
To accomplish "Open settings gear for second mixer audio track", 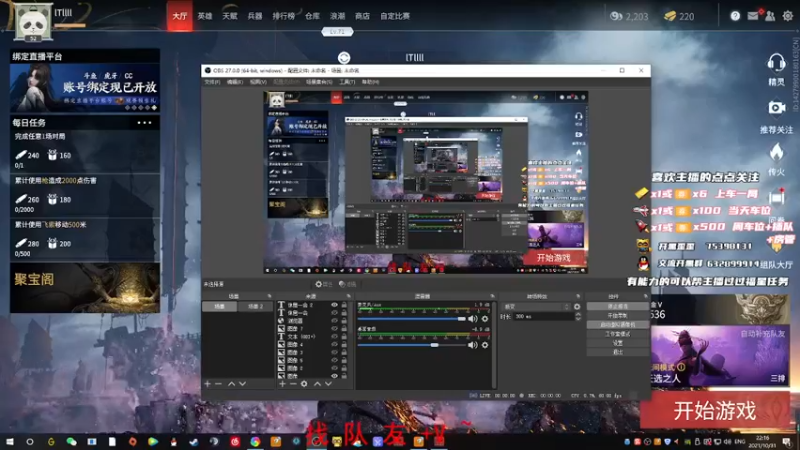I will coord(485,345).
